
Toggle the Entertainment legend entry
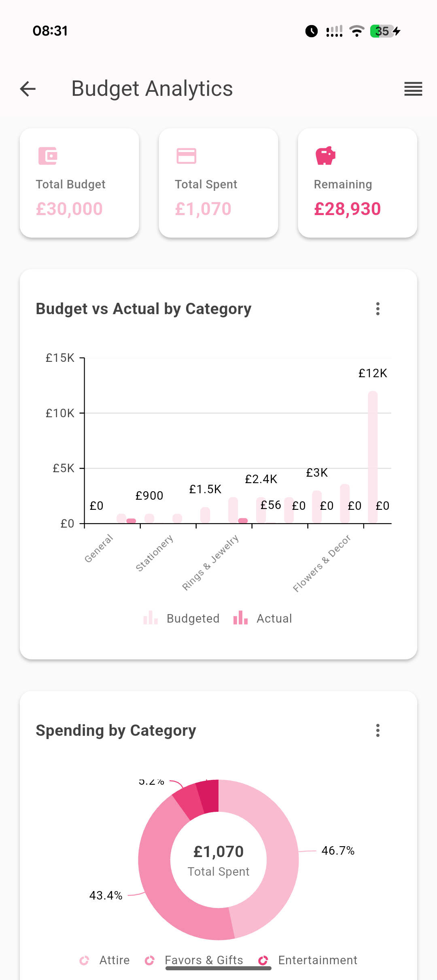pos(308,960)
